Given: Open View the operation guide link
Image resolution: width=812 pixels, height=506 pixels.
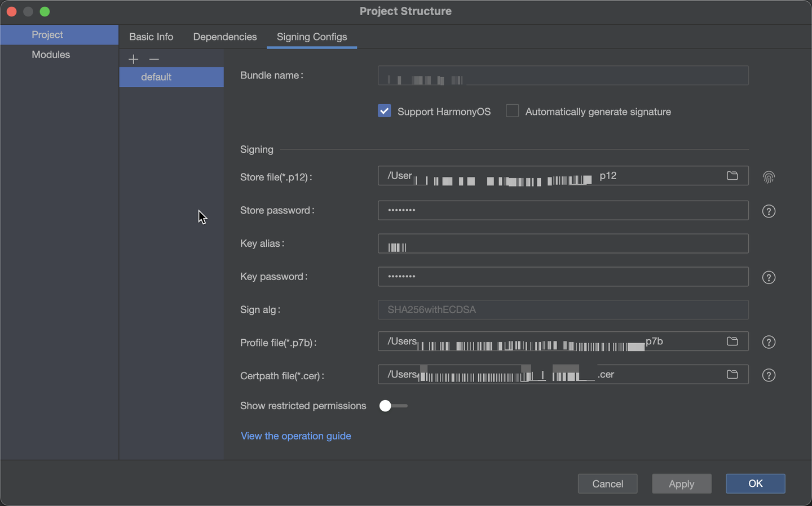Looking at the screenshot, I should click(295, 436).
